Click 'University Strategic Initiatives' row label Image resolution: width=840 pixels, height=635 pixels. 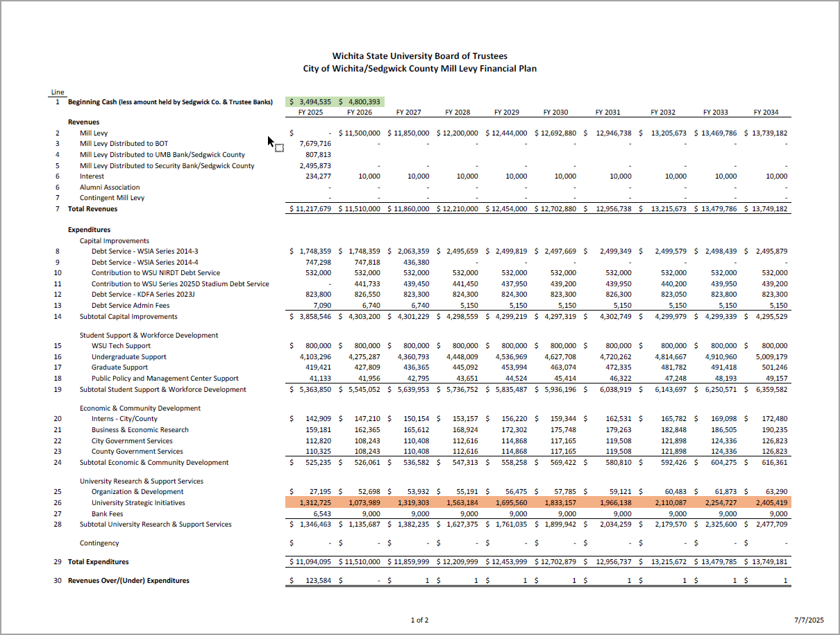tap(138, 503)
